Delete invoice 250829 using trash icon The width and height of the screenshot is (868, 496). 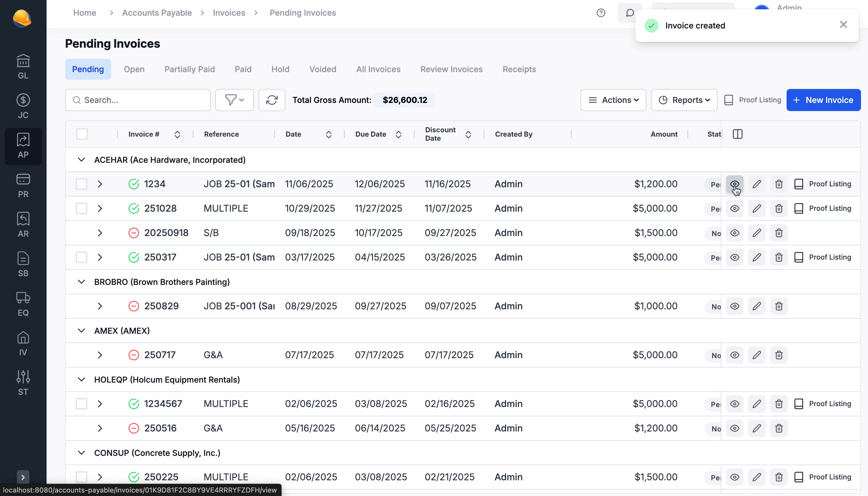[x=779, y=306]
